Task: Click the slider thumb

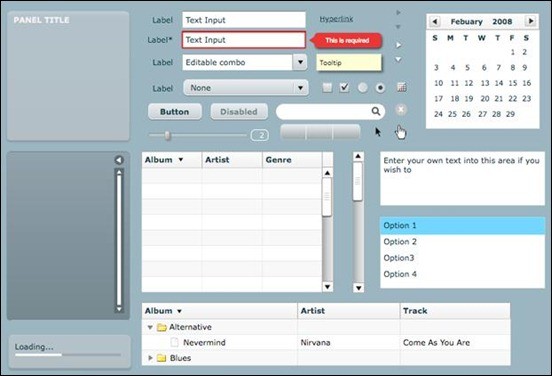Action: pyautogui.click(x=168, y=135)
